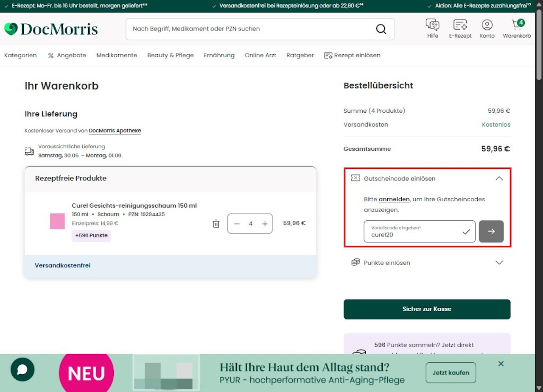Open the Angebote menu item
Screen dimensions: 543x392
[x=67, y=55]
